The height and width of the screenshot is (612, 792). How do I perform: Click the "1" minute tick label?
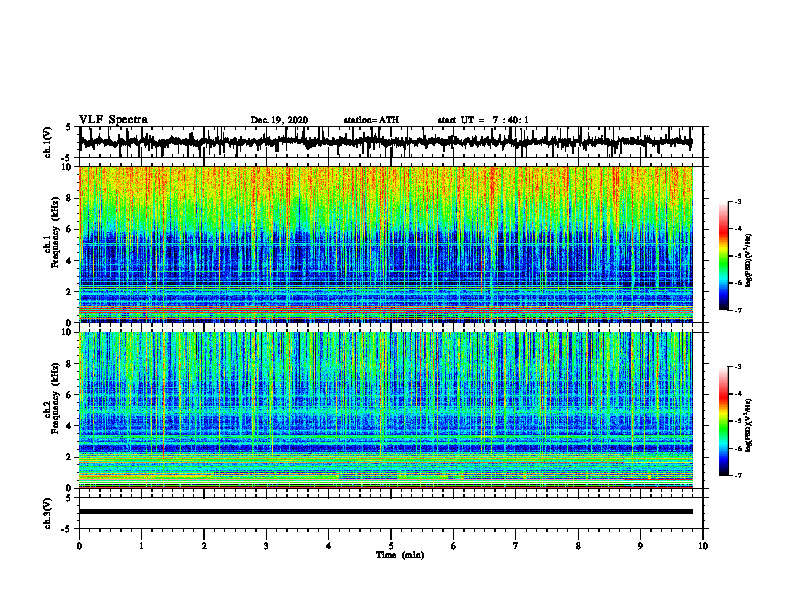(141, 546)
